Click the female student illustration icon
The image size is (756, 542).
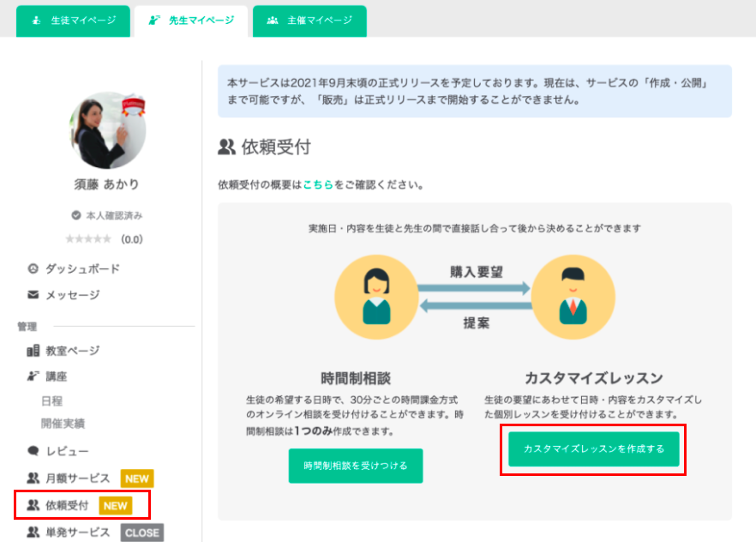click(x=376, y=297)
